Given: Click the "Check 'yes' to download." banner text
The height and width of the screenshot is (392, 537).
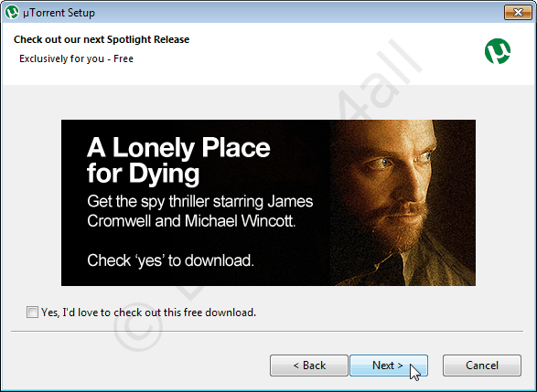Looking at the screenshot, I should (x=170, y=260).
